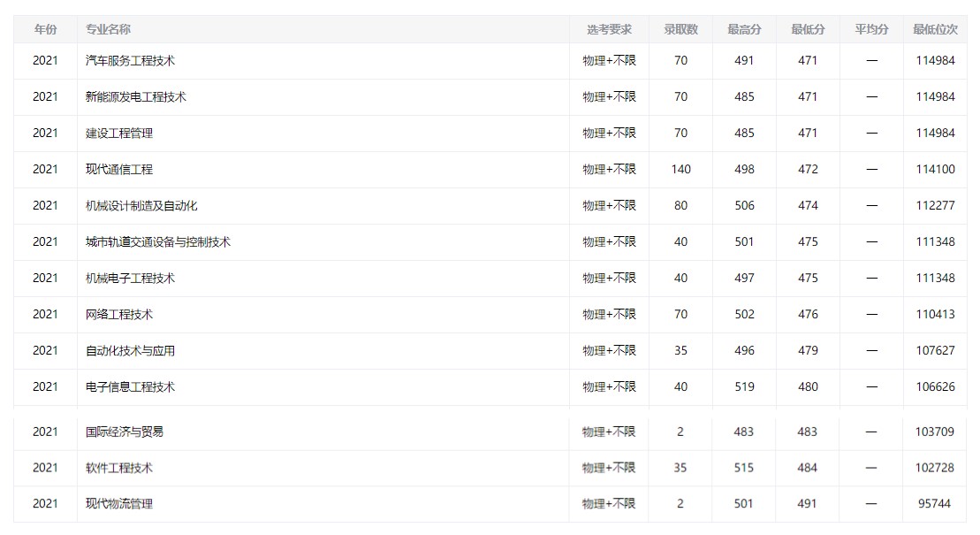Click the 选考要求 column header
The width and height of the screenshot is (980, 535).
click(x=609, y=29)
